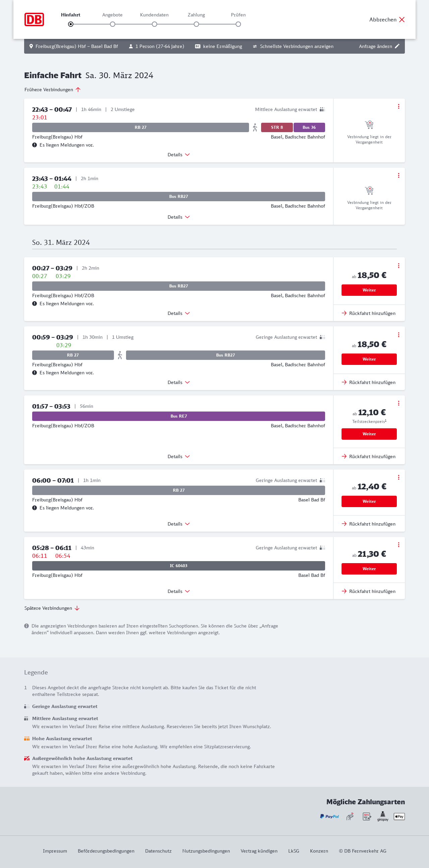Open three-dot menu for 01:57 connection
The image size is (429, 868).
(399, 403)
